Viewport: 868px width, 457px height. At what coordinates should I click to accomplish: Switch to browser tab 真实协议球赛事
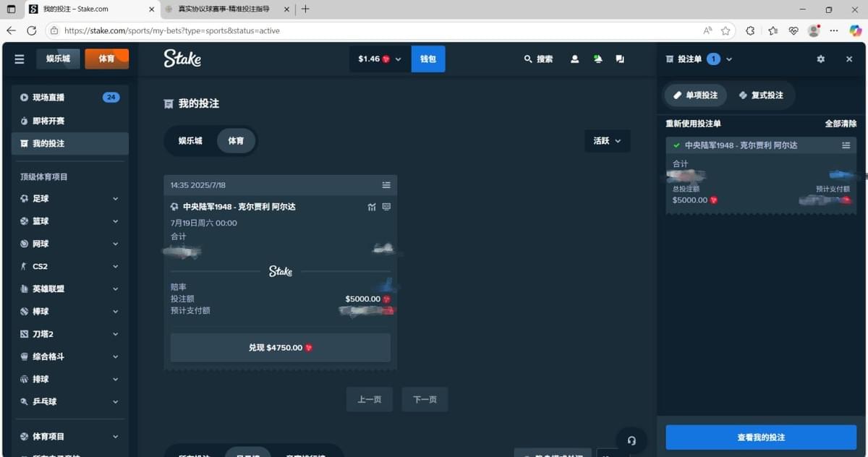(x=226, y=9)
